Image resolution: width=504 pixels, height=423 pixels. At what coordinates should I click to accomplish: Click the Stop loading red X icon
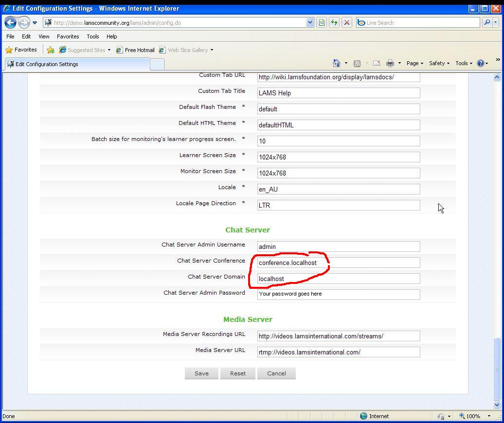point(347,23)
